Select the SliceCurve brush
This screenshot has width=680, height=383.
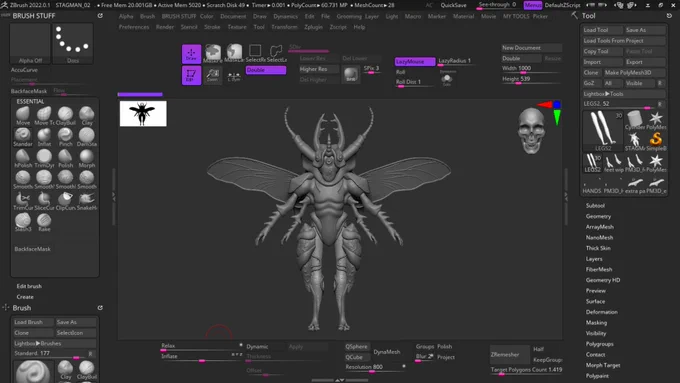(44, 200)
